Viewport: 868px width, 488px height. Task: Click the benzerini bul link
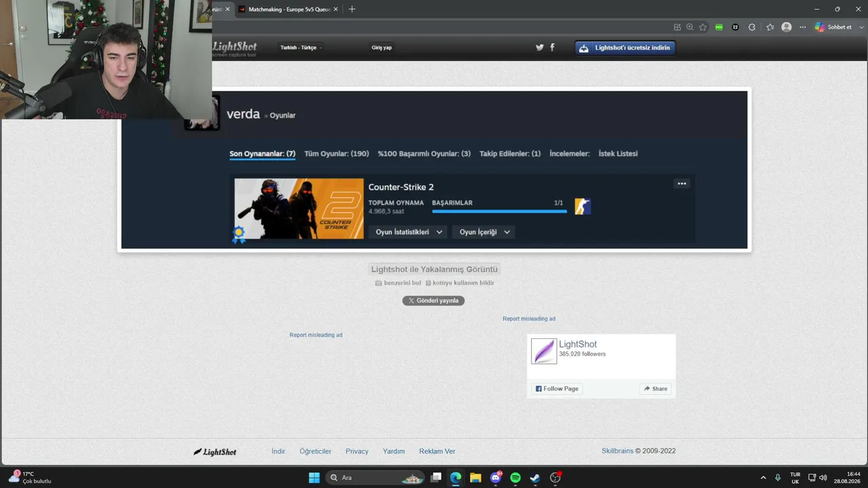point(398,283)
